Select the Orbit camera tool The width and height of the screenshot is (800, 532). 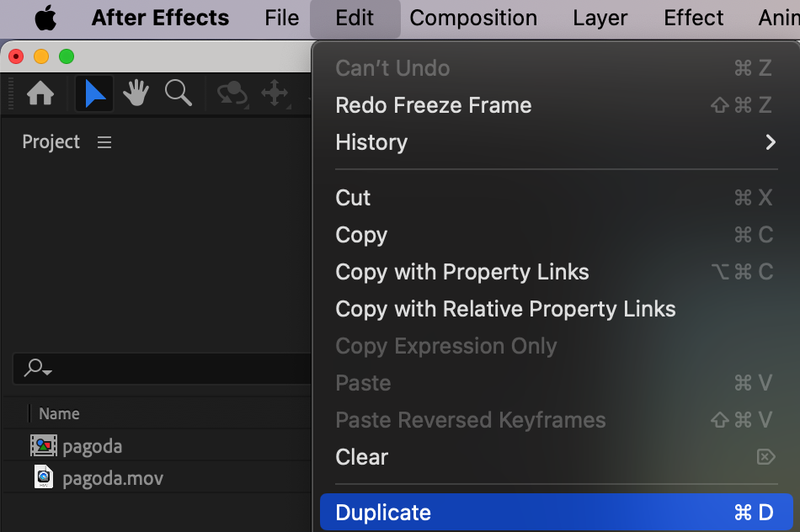[232, 94]
